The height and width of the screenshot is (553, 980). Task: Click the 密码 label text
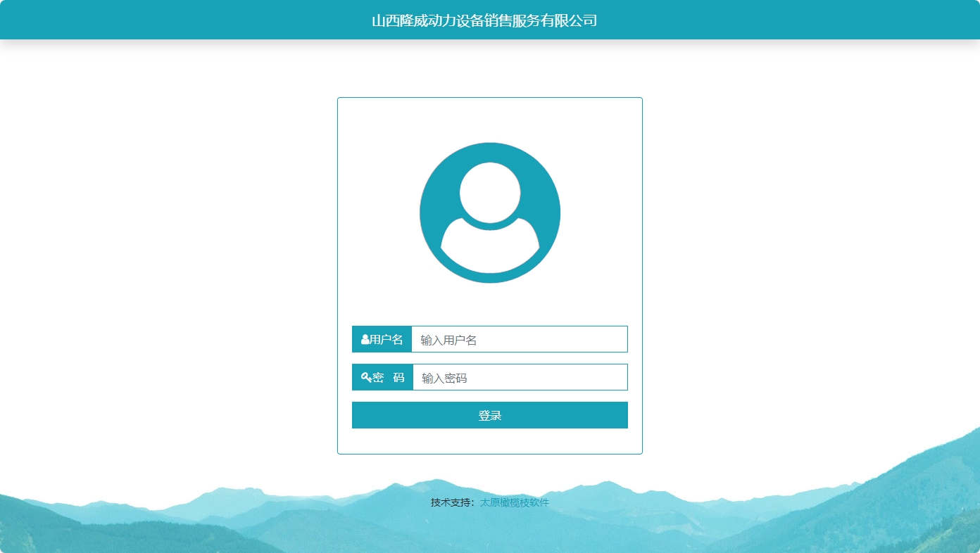[389, 377]
